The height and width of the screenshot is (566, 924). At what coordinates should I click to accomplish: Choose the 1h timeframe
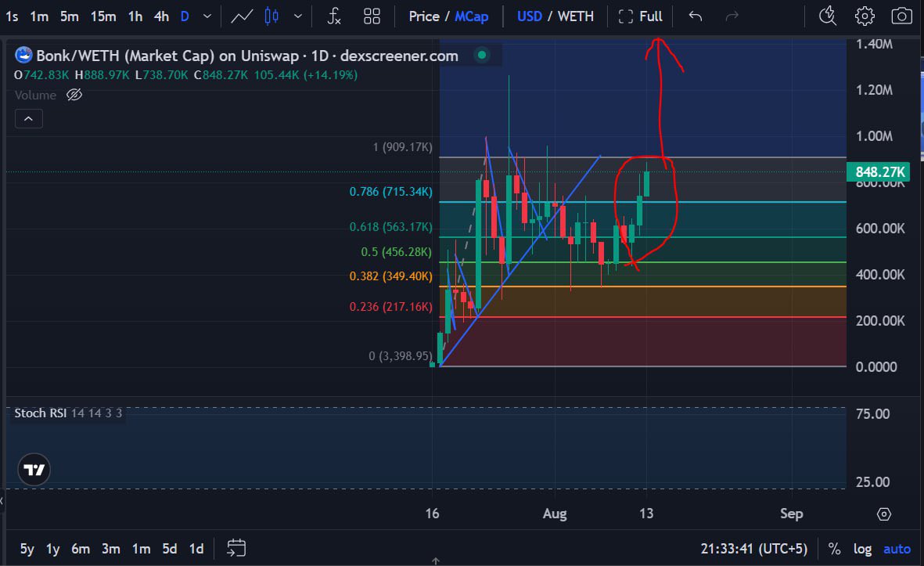point(135,16)
